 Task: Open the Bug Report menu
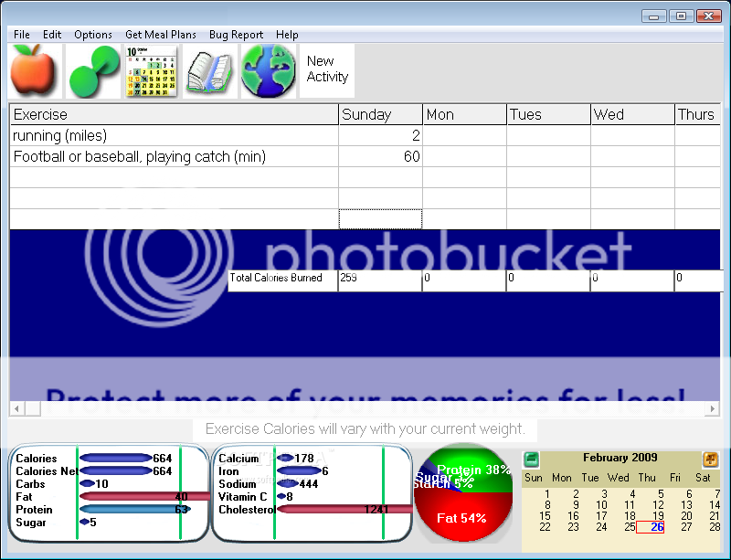(x=236, y=35)
